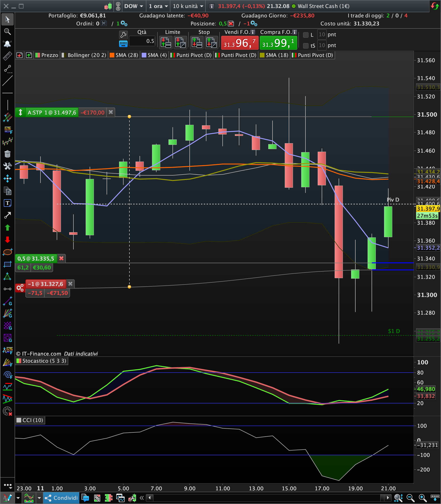Viewport: 441px width, 504px height.
Task: Choose the diagonal line drawing tool
Action: click(7, 81)
